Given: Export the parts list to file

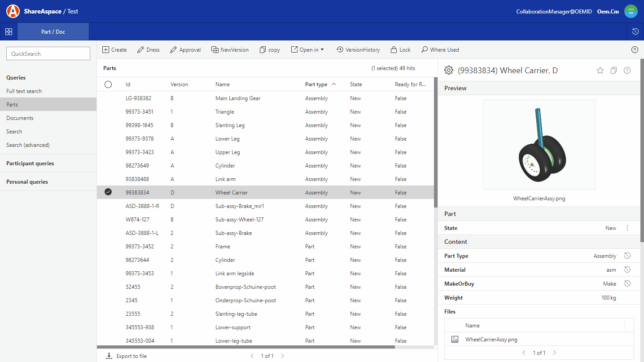Looking at the screenshot, I should (126, 355).
